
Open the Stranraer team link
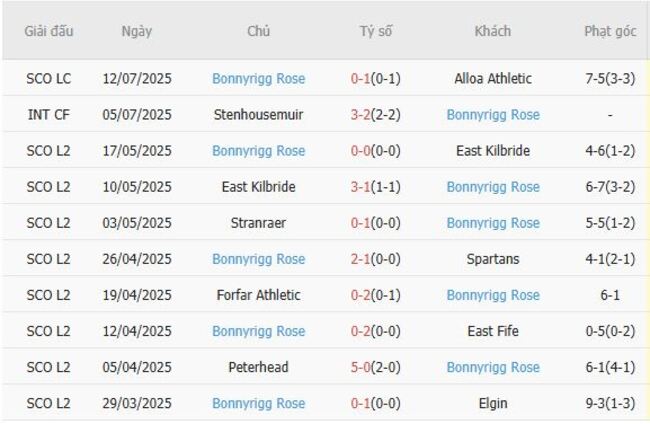coord(258,223)
